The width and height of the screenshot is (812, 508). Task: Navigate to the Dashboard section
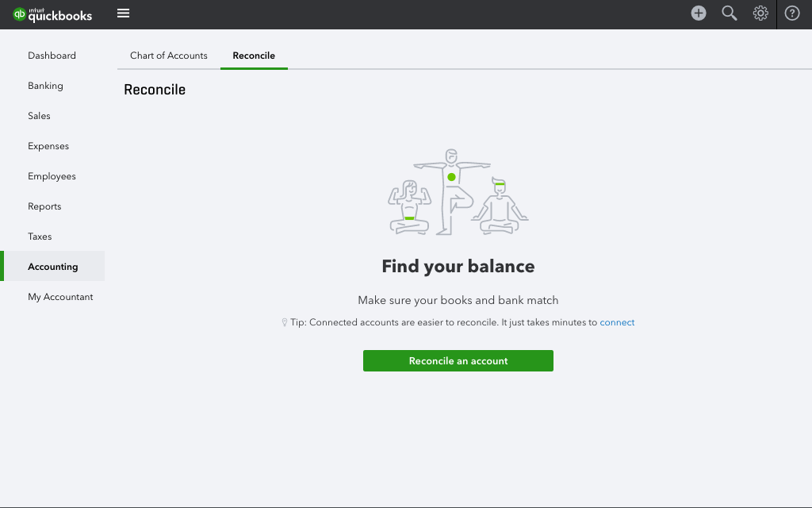tap(52, 56)
